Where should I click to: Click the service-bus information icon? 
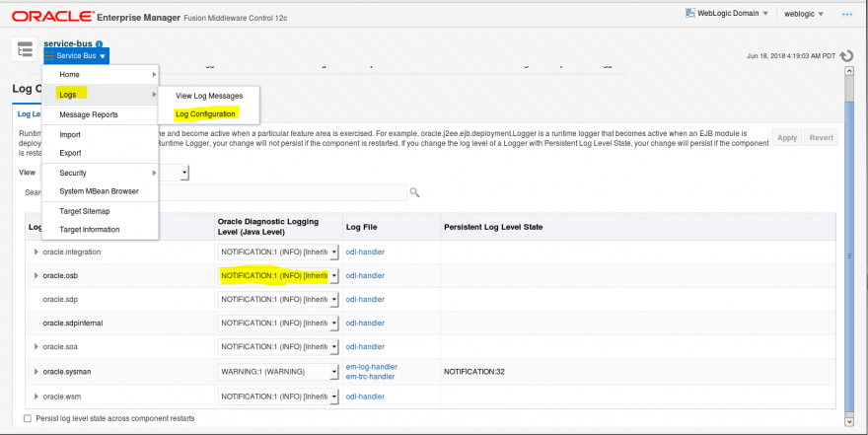point(99,43)
